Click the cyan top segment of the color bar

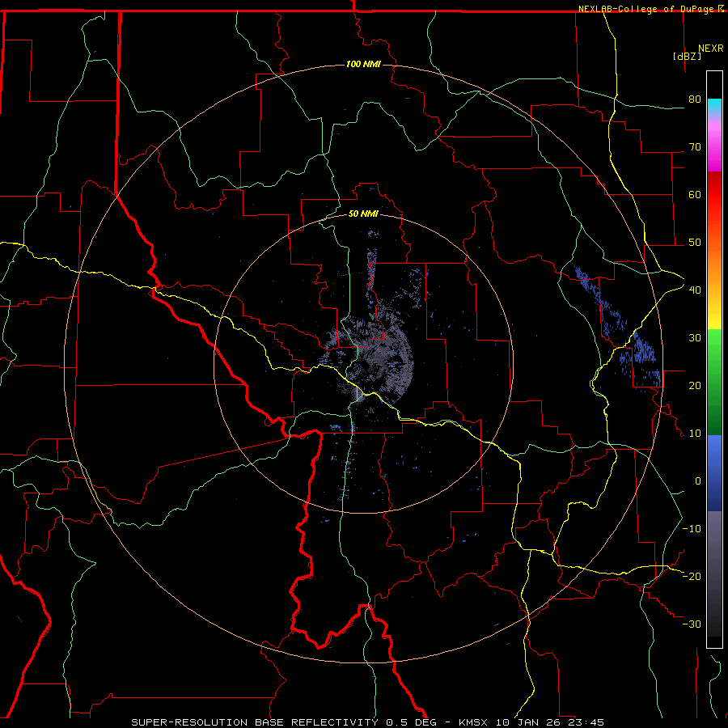[714, 108]
